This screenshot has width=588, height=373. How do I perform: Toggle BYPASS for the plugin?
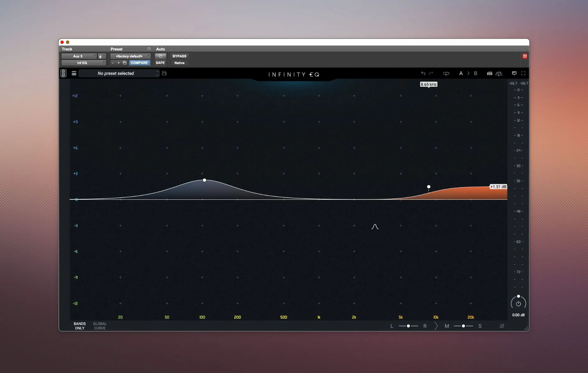coord(179,56)
